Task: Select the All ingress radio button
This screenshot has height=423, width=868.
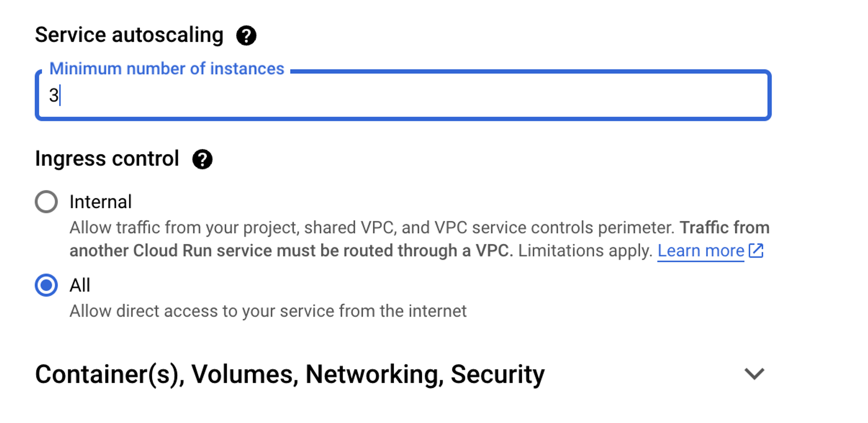Action: [x=46, y=285]
